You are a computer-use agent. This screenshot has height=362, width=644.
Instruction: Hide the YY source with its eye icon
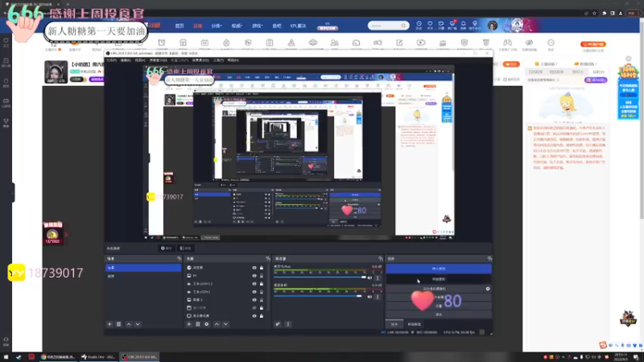tap(254, 276)
